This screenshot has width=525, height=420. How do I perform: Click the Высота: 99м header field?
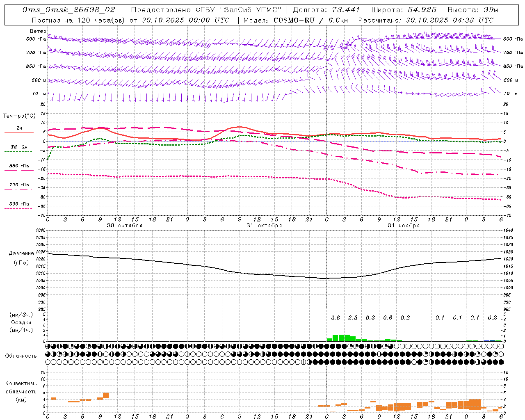tap(473, 10)
